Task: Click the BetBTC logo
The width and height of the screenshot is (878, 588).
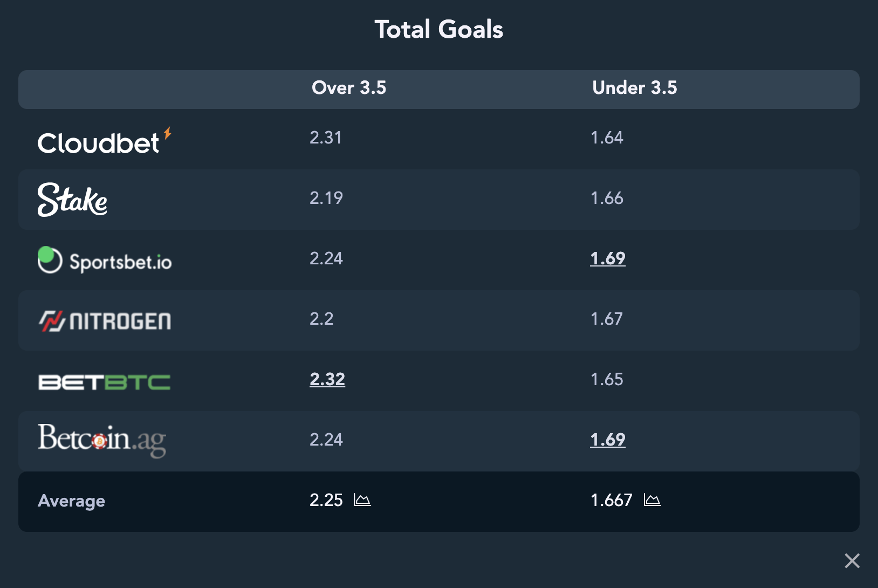Action: pyautogui.click(x=105, y=382)
